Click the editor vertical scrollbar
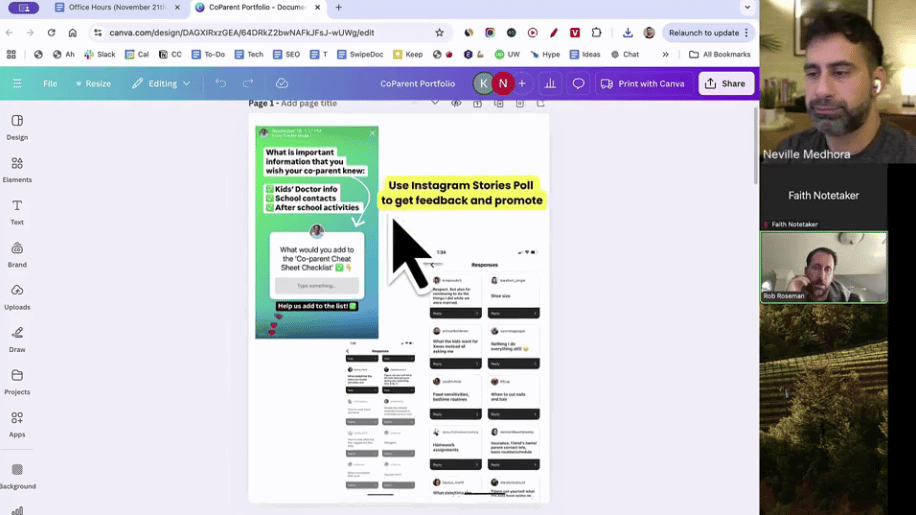This screenshot has height=515, width=916. (756, 146)
